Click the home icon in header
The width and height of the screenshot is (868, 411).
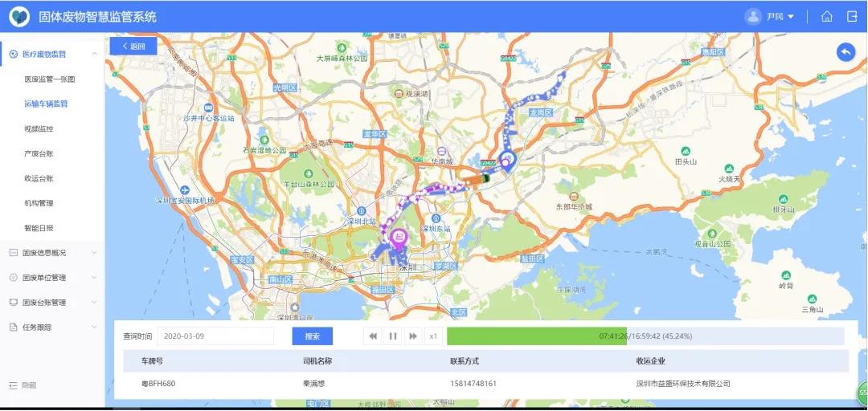(826, 16)
